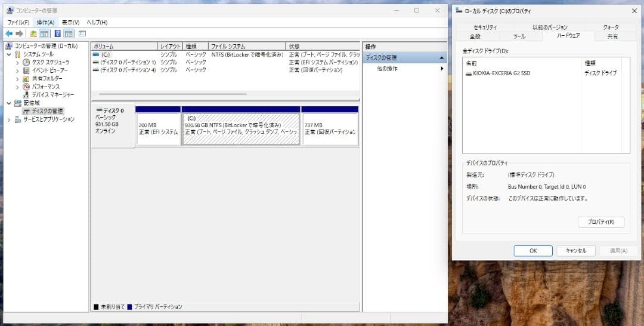Click the Device Manager icon in tree
This screenshot has width=644, height=326.
click(x=26, y=95)
